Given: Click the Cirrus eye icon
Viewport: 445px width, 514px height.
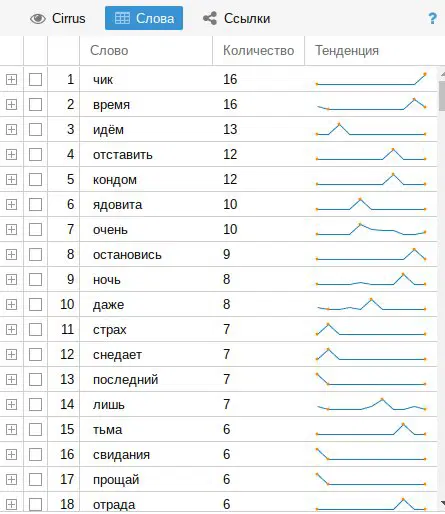Looking at the screenshot, I should point(38,19).
